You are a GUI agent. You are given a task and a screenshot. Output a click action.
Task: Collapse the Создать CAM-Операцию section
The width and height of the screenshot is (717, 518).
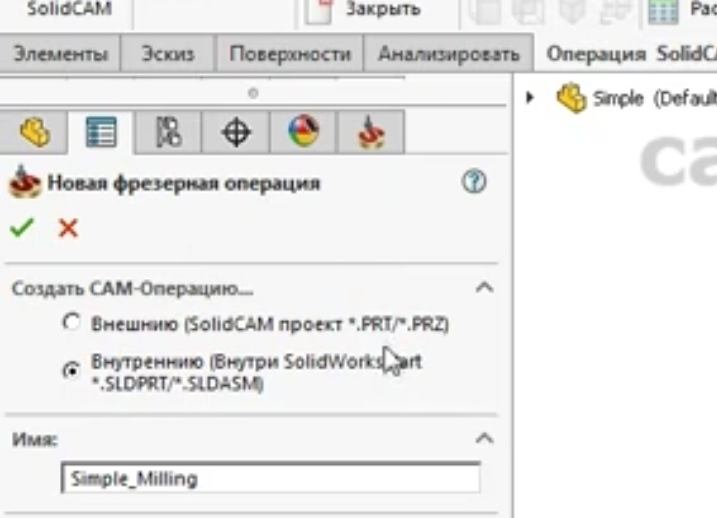[x=484, y=288]
